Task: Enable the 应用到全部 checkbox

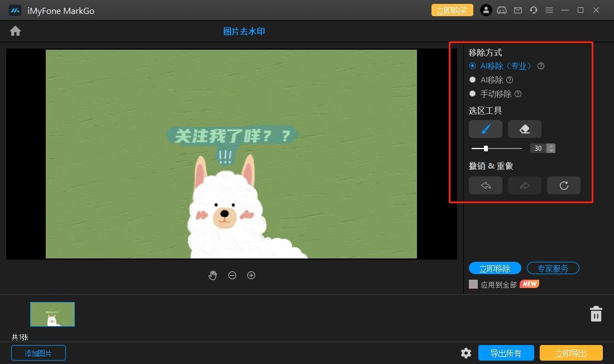Action: coord(473,284)
